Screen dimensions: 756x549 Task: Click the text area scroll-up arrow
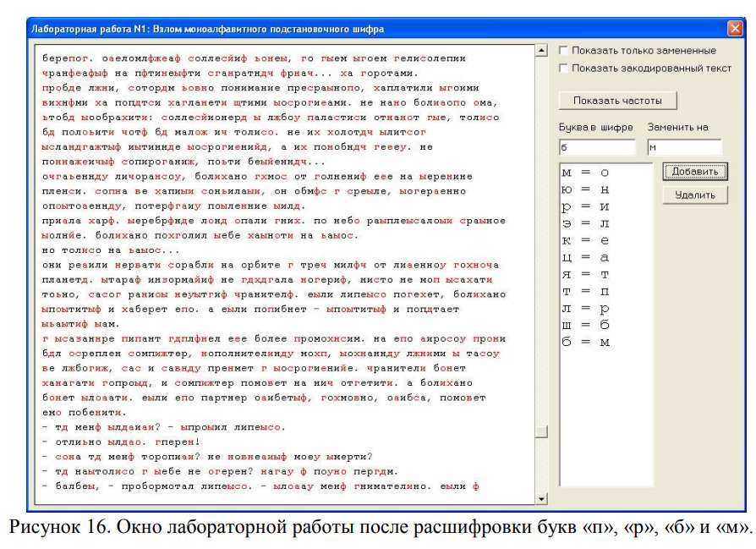[542, 52]
